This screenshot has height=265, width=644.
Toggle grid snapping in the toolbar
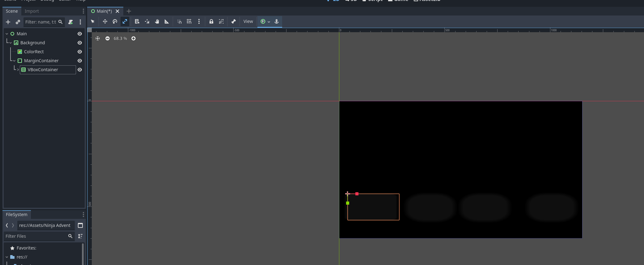pos(189,21)
